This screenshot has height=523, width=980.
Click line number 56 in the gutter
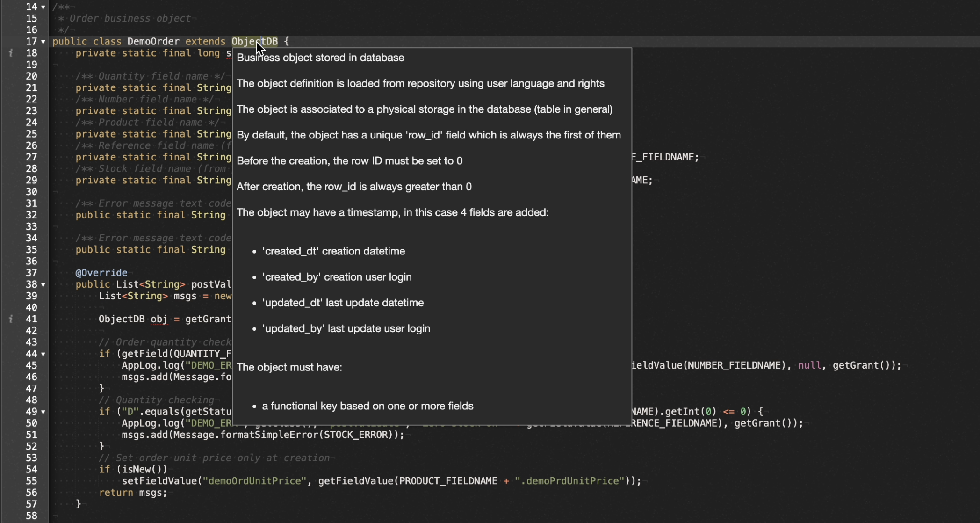(x=31, y=493)
